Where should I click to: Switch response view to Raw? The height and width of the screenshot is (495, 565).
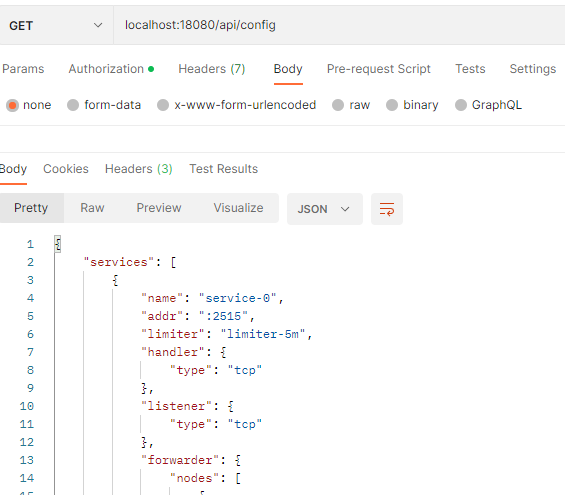tap(92, 208)
